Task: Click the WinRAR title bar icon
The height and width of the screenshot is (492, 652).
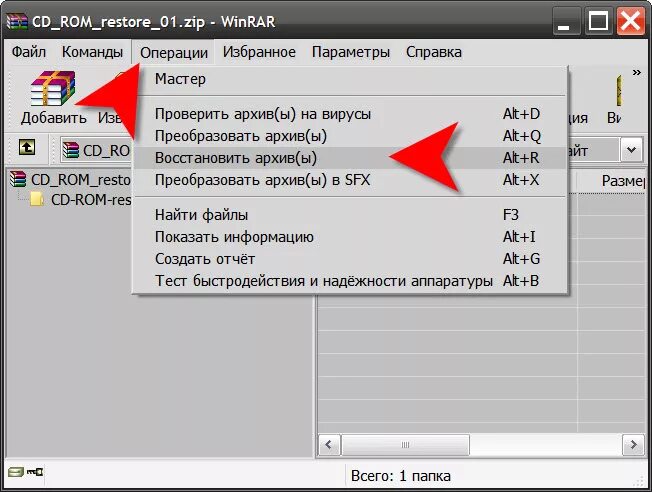Action: click(17, 22)
